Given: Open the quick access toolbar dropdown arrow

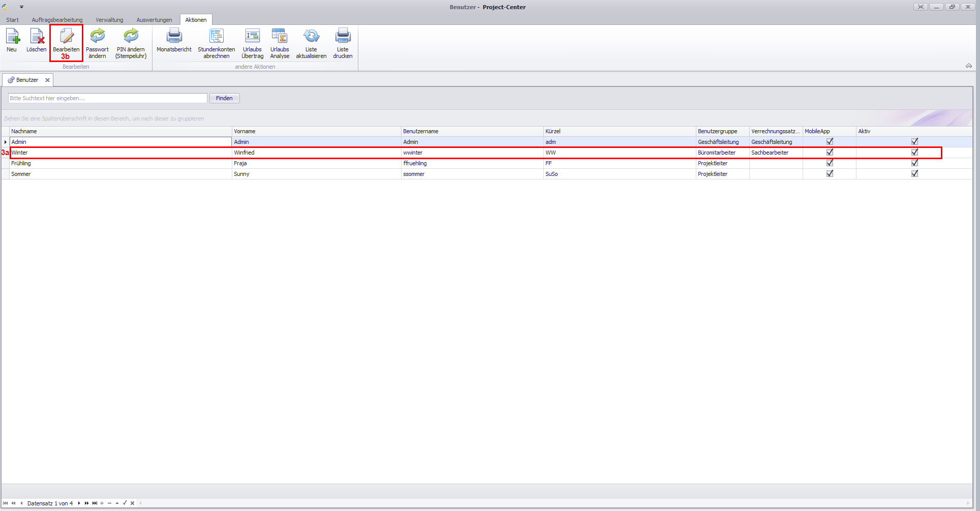Looking at the screenshot, I should coord(21,7).
